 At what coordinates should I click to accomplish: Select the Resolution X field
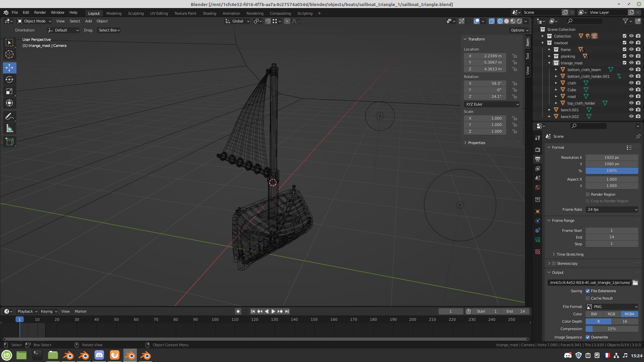coord(612,158)
